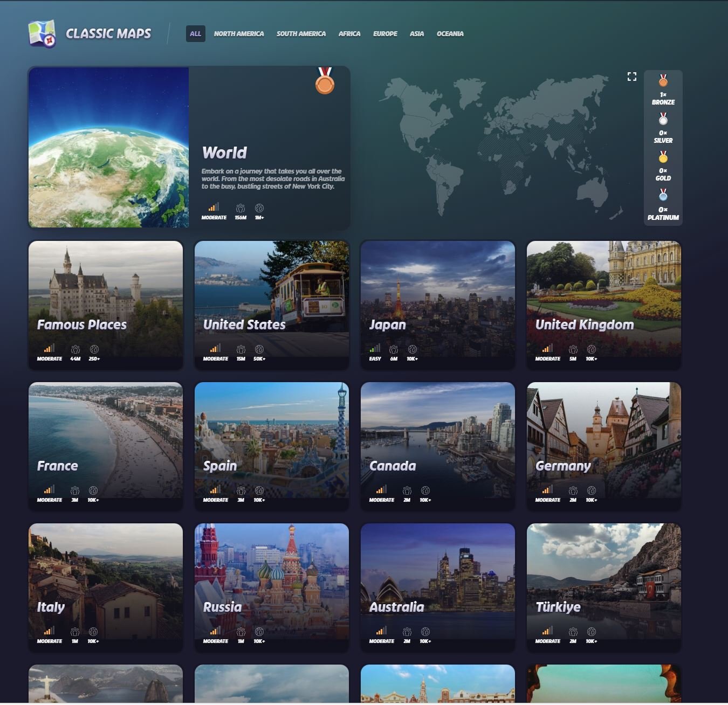Image resolution: width=728 pixels, height=705 pixels.
Task: Click the World map difficulty bars icon
Action: [214, 208]
